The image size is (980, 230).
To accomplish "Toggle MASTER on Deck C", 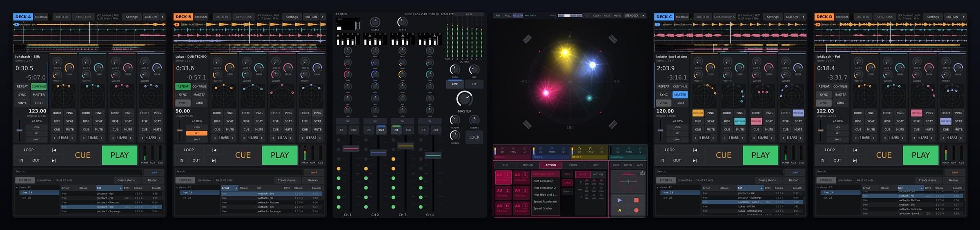I will click(x=680, y=95).
